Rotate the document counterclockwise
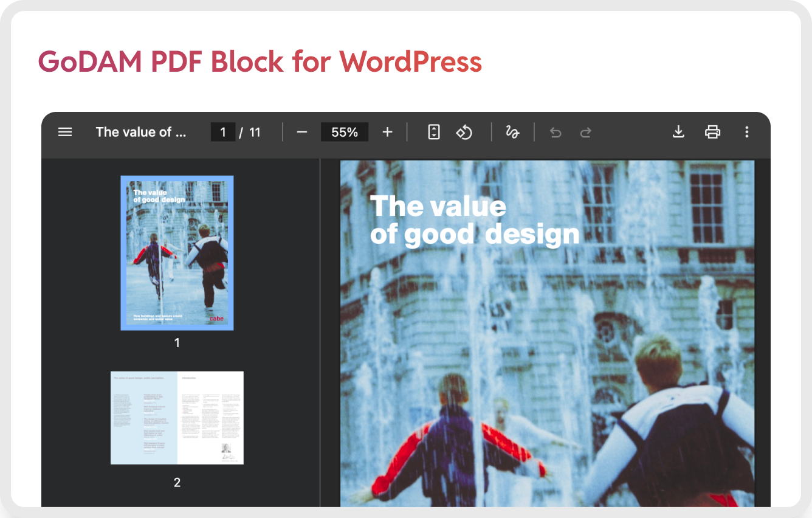The width and height of the screenshot is (812, 518). coord(464,132)
